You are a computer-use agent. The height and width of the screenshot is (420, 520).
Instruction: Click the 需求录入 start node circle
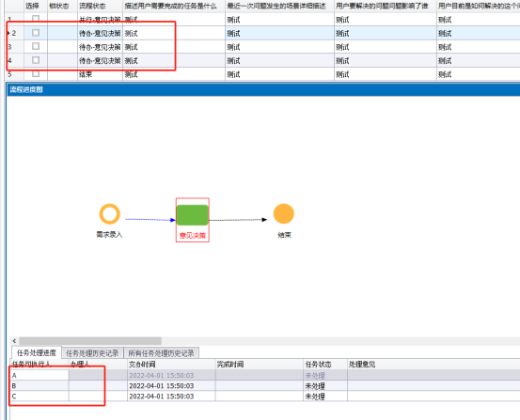[109, 214]
